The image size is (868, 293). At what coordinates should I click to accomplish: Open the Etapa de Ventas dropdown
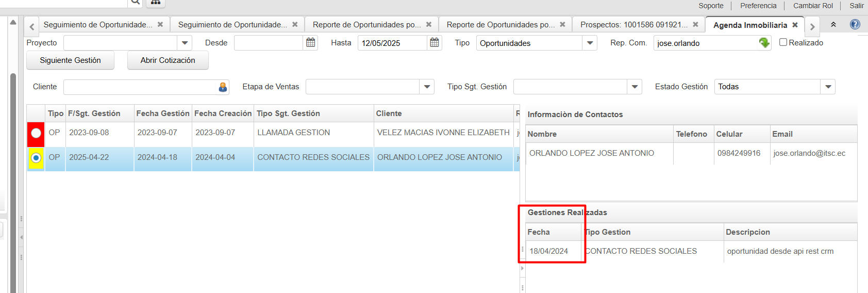click(x=427, y=87)
